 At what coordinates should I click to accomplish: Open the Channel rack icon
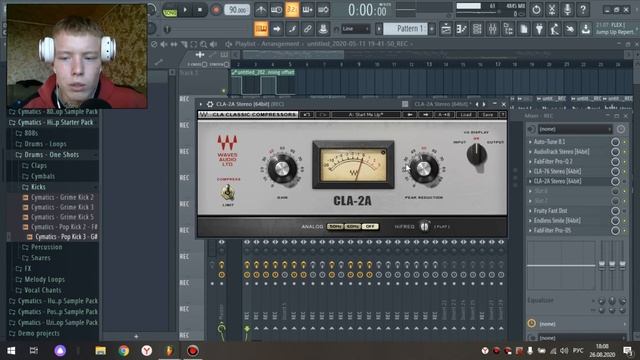[x=477, y=29]
